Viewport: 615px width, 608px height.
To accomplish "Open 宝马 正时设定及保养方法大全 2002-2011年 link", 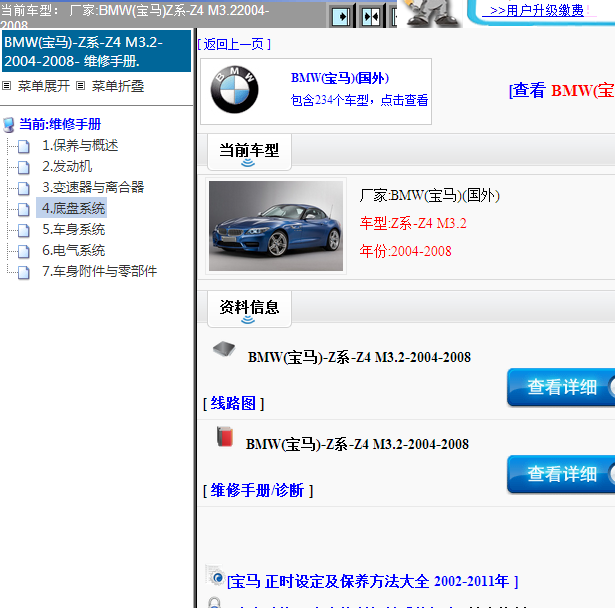I will tap(373, 581).
